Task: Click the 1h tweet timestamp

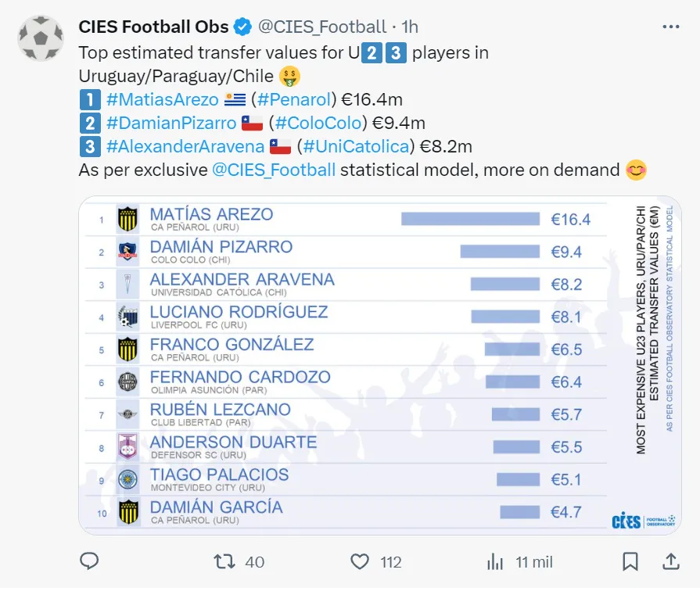Action: click(409, 27)
